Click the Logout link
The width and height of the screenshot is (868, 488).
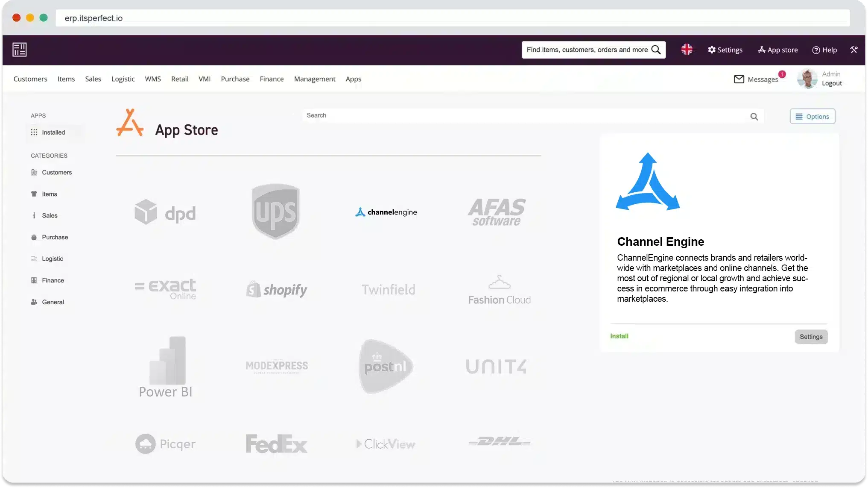tap(832, 83)
